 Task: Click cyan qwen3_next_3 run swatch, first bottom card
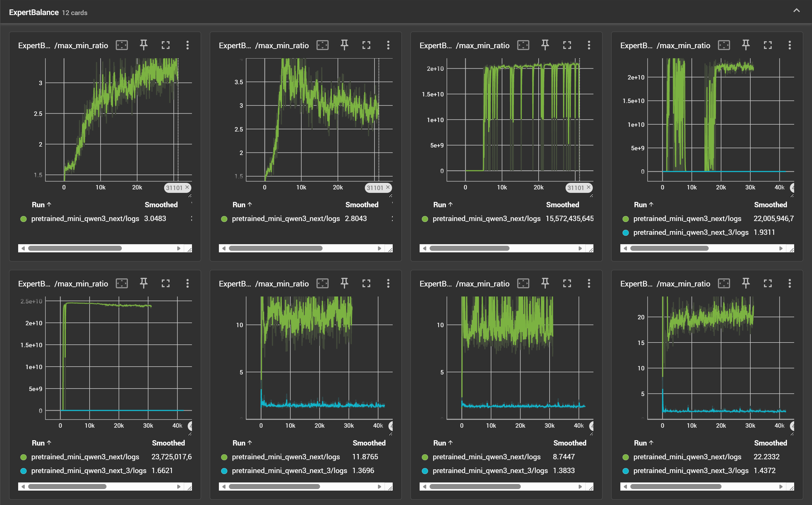[x=23, y=471]
